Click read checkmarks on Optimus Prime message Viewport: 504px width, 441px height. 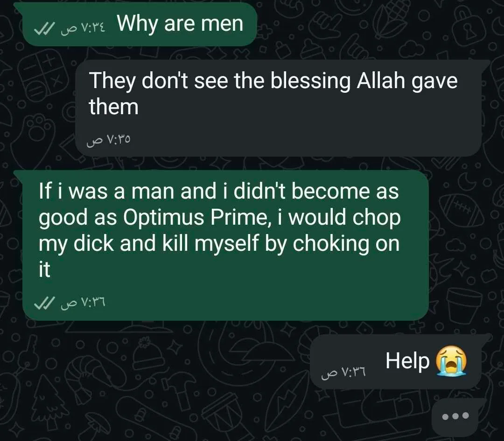coord(45,303)
